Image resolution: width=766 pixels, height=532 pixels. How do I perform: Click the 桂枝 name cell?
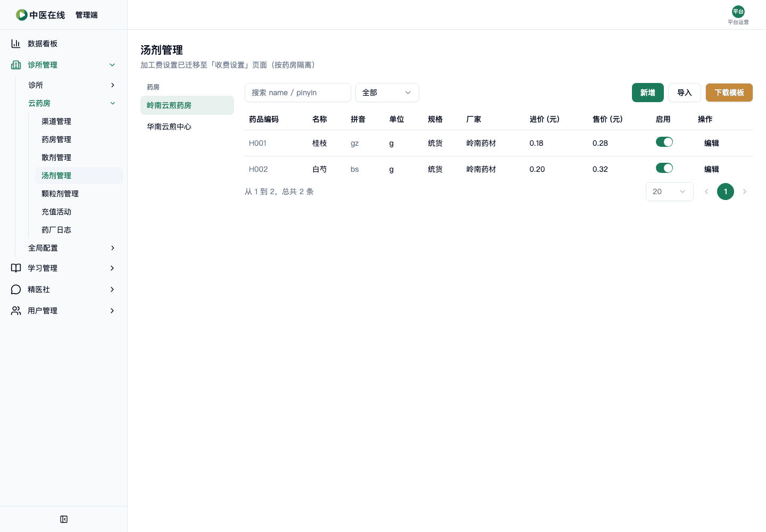pyautogui.click(x=320, y=143)
